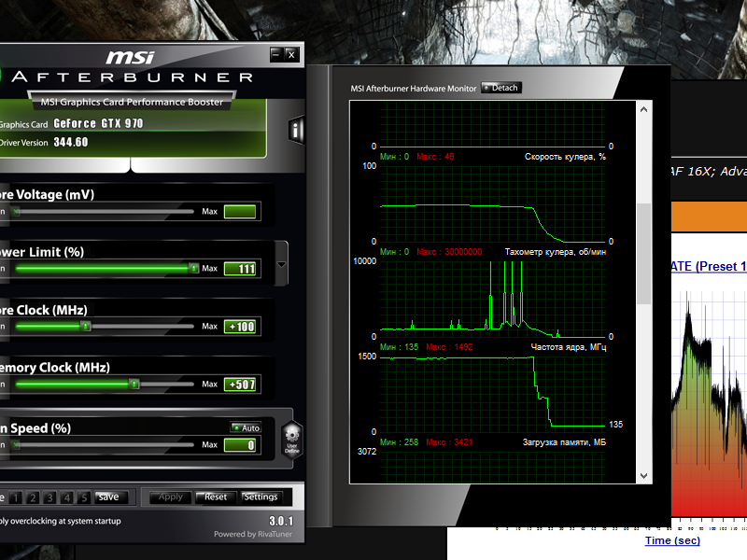Click the profile Save button

point(111,497)
